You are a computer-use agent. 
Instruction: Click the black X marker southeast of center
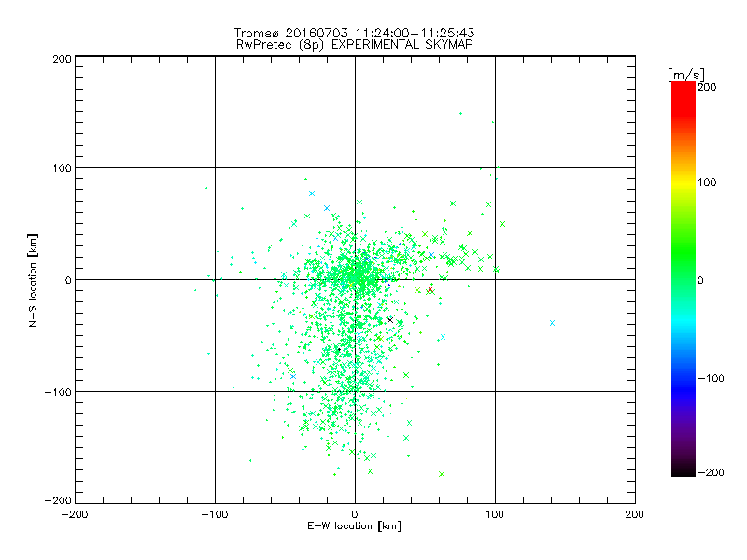(390, 320)
